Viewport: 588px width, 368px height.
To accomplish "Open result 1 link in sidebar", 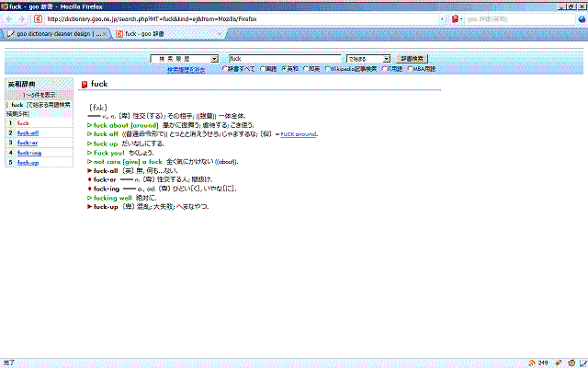I will pos(23,123).
